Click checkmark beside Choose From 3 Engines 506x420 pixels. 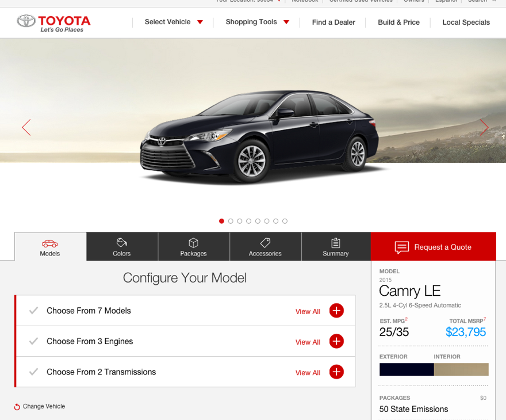pyautogui.click(x=33, y=341)
